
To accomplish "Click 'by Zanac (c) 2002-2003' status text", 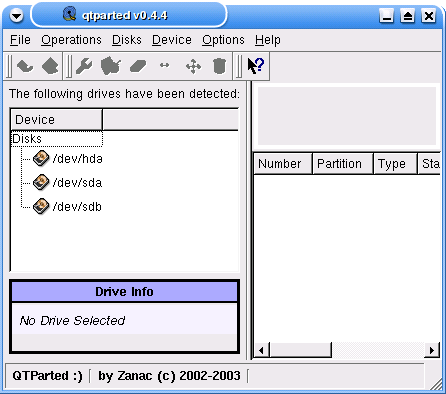I will pyautogui.click(x=169, y=376).
